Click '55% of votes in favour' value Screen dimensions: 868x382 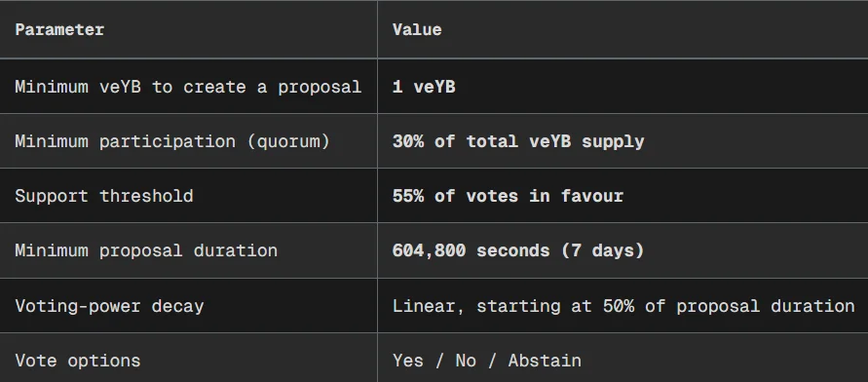[x=508, y=196]
